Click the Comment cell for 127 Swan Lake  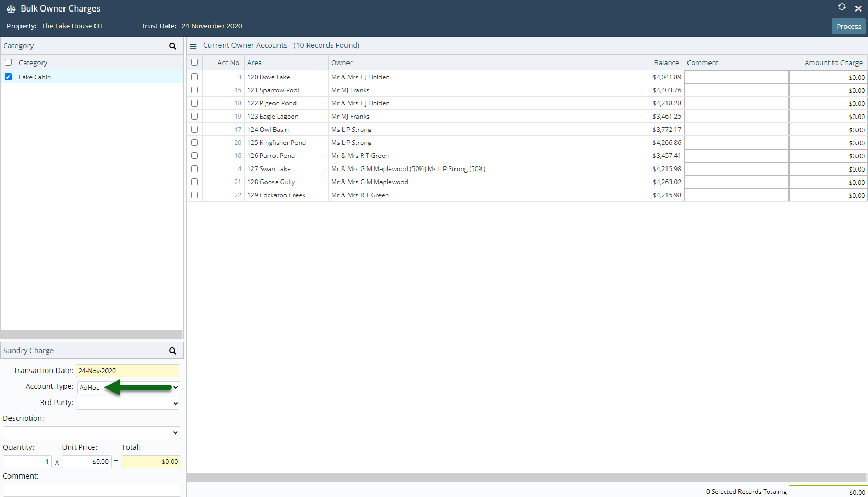pyautogui.click(x=736, y=168)
